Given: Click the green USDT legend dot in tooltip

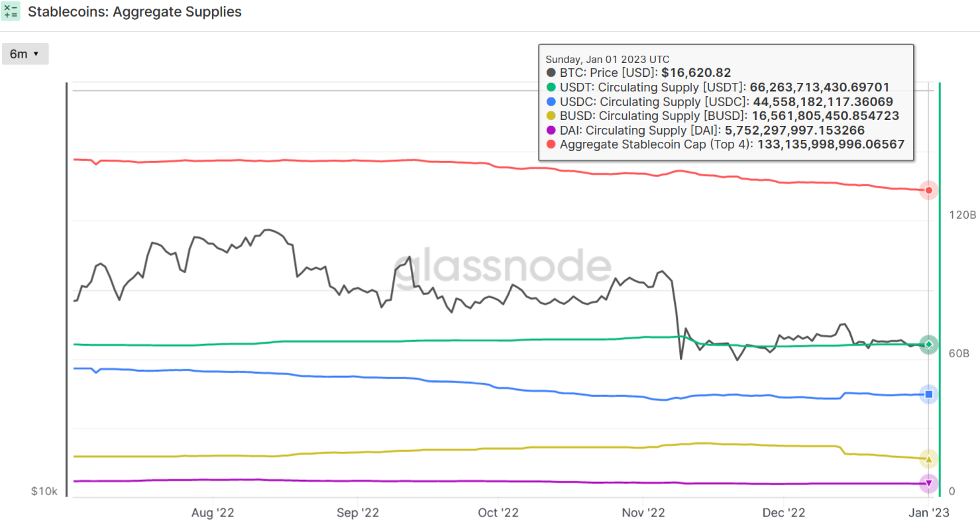Looking at the screenshot, I should (x=551, y=88).
